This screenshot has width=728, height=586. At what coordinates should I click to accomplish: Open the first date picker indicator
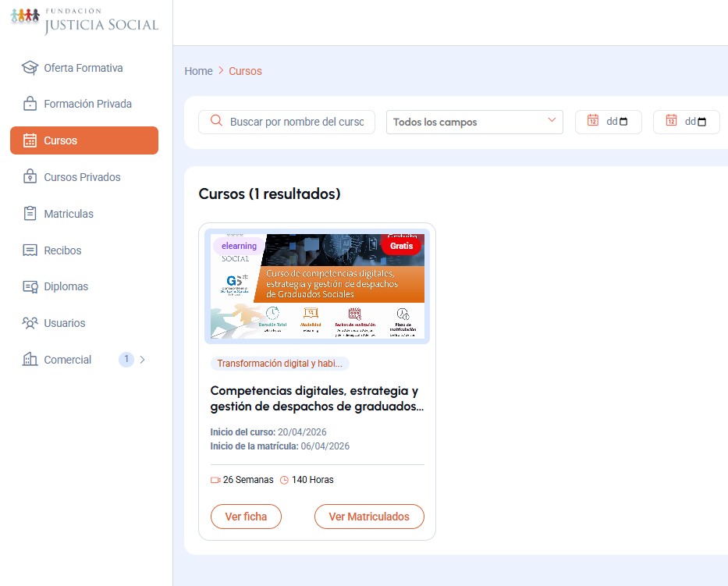point(623,122)
